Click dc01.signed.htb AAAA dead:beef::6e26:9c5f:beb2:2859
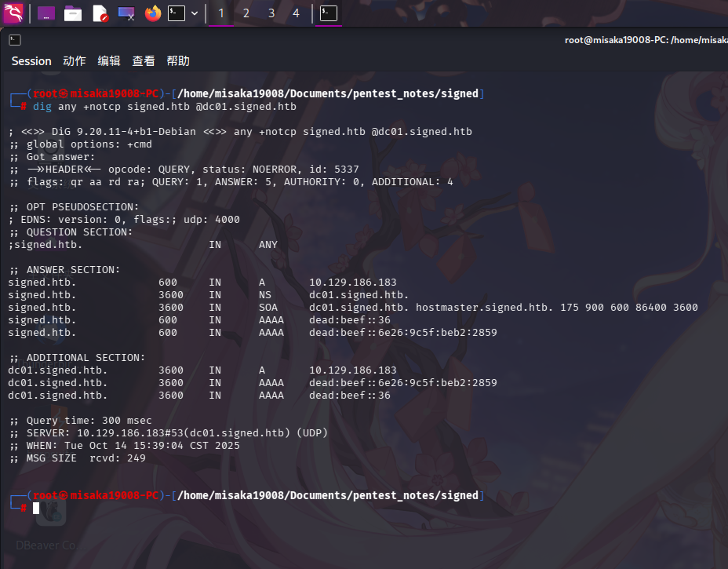 click(403, 383)
